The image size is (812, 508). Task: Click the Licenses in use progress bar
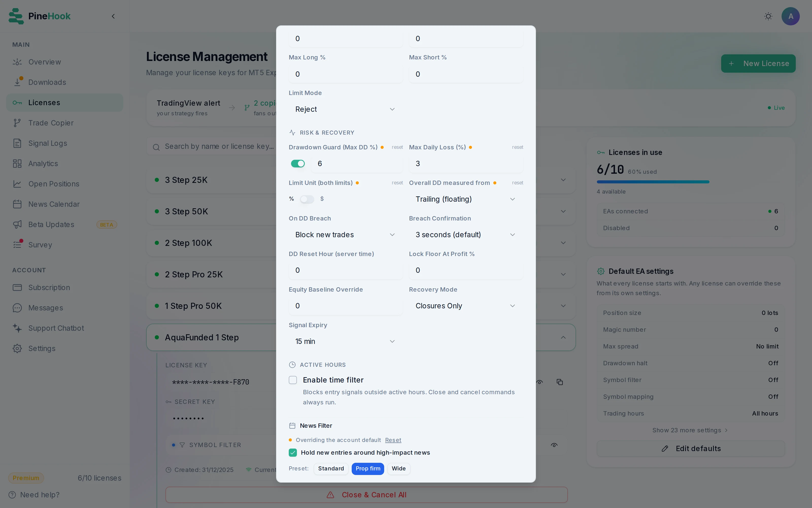point(690,182)
